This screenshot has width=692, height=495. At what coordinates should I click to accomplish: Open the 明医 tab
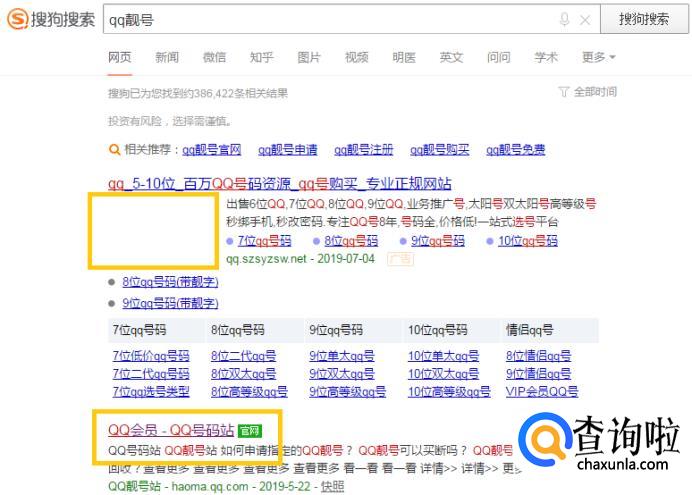[404, 57]
